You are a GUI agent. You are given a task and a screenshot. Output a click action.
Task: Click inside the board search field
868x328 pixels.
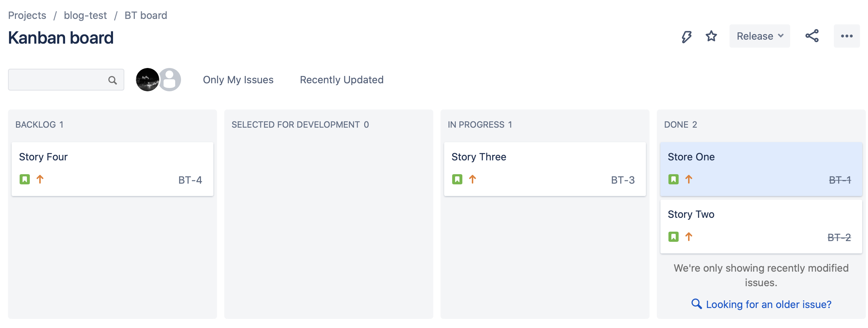tap(58, 80)
